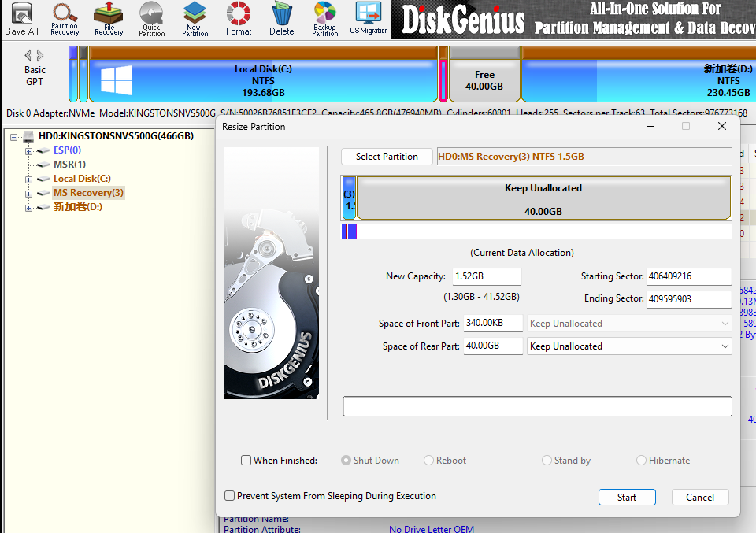
Task: Select the Shut Down radio option
Action: 346,461
